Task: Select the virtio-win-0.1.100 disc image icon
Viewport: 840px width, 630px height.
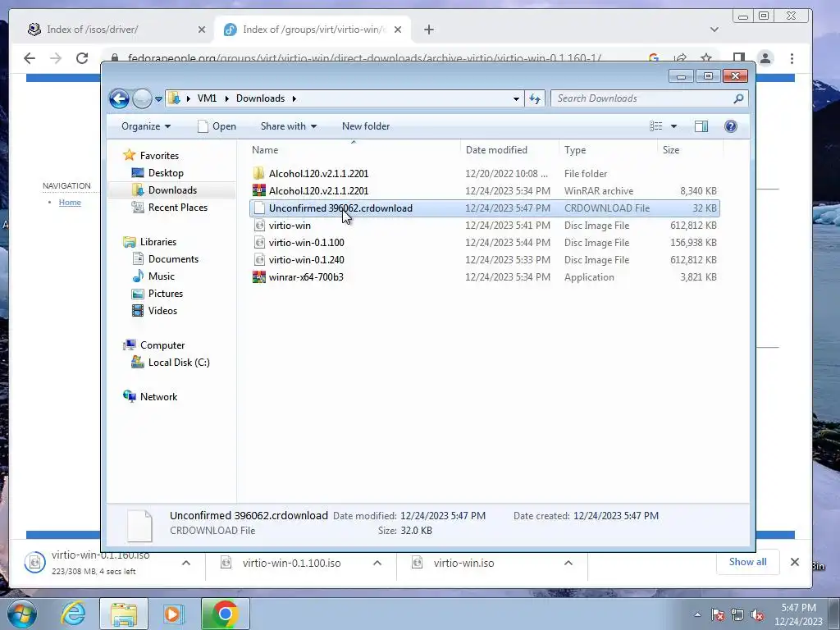Action: tap(259, 243)
